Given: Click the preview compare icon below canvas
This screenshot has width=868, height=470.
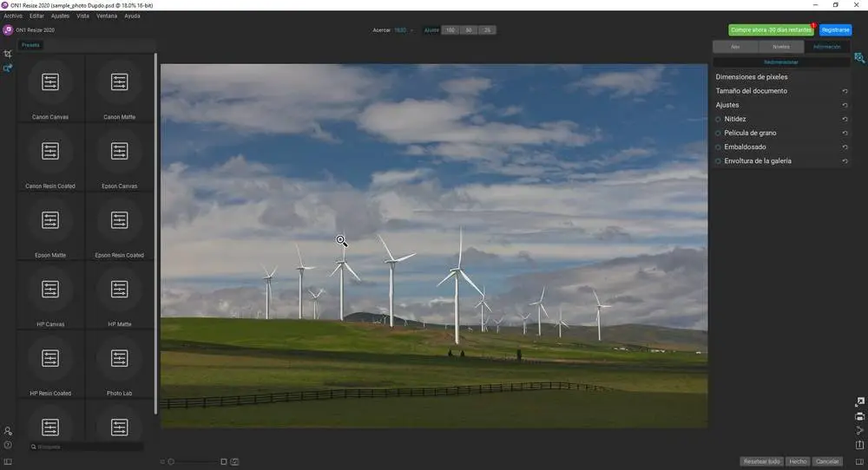Looking at the screenshot, I should click(x=234, y=461).
